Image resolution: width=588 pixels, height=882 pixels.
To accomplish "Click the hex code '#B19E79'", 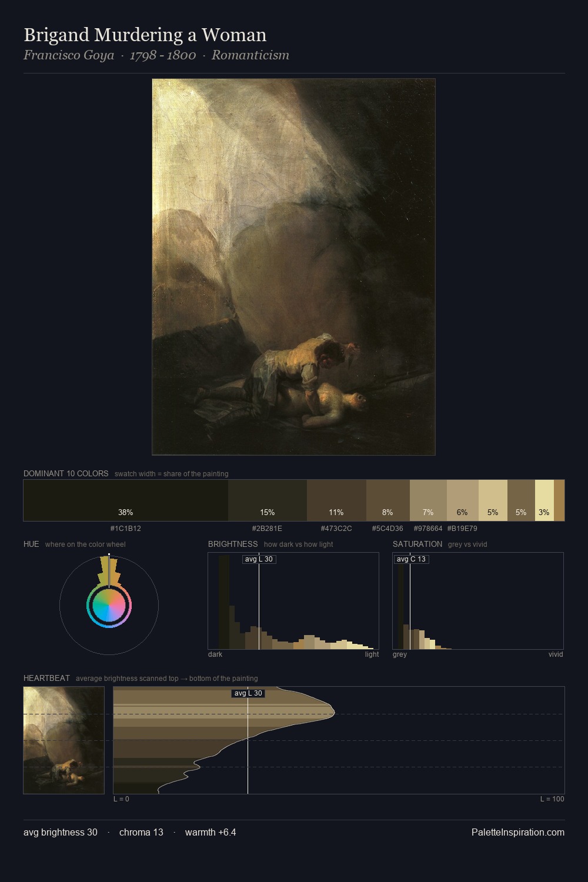I will [463, 529].
